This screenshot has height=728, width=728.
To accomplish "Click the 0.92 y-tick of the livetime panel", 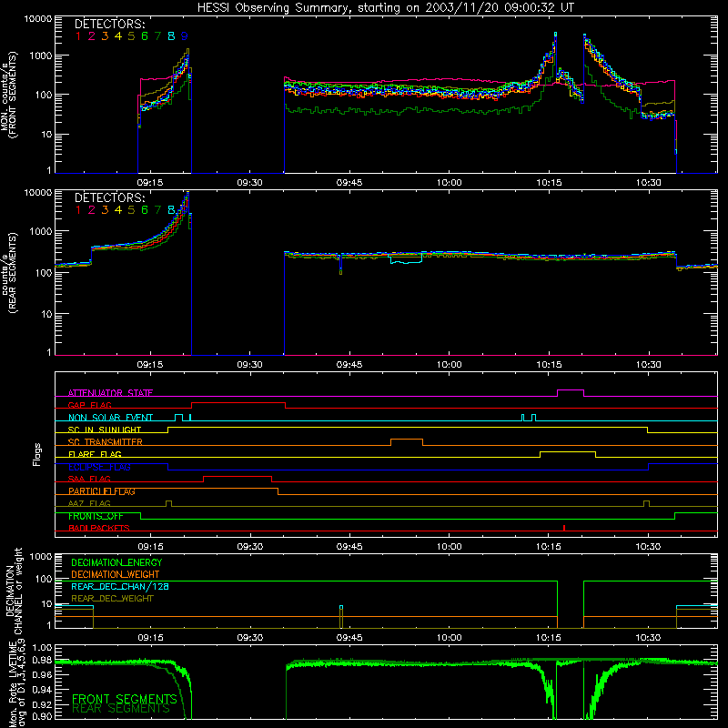I will (42, 704).
